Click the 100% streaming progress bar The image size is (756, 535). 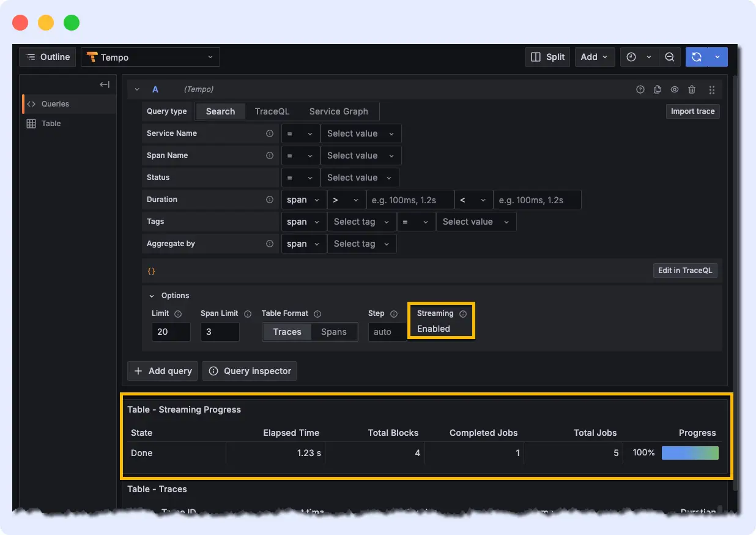tap(690, 453)
